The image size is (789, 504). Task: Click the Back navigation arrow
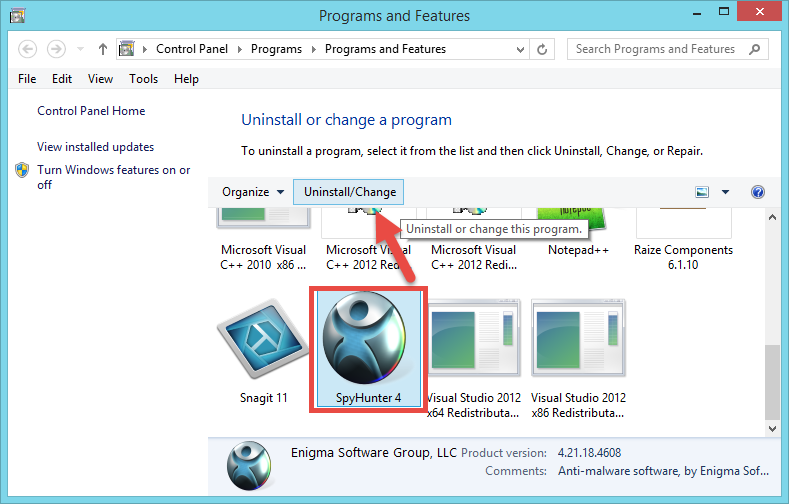pos(28,49)
